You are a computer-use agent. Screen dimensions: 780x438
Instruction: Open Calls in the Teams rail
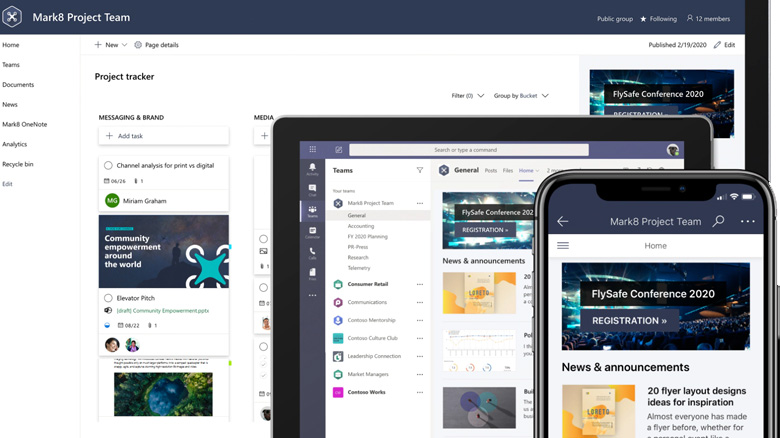312,253
